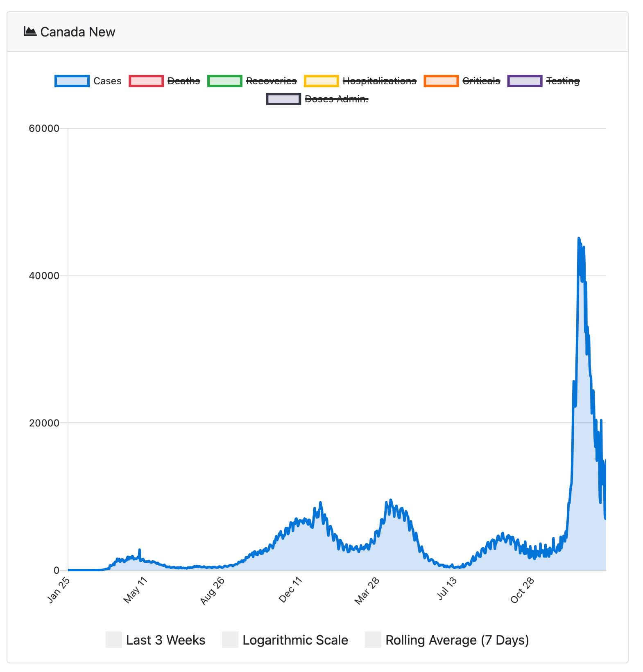Click the Rolling Average (7 Days) label text

(457, 640)
